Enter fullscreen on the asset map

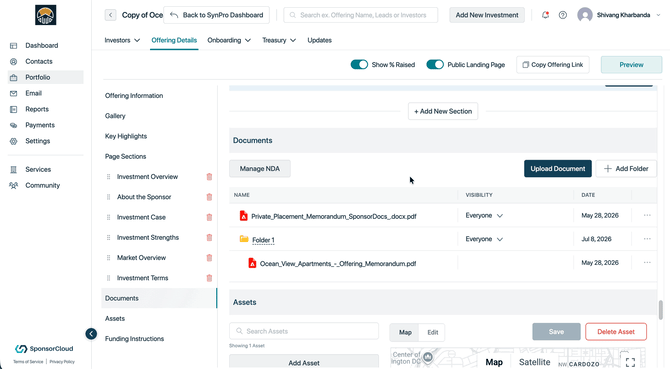pyautogui.click(x=630, y=362)
